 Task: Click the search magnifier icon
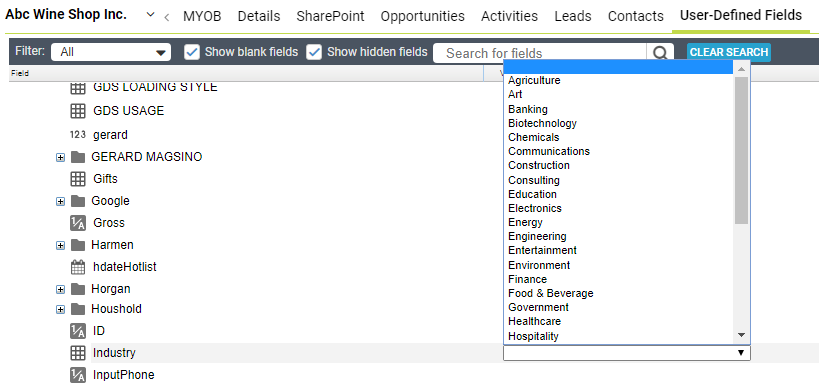coord(660,53)
